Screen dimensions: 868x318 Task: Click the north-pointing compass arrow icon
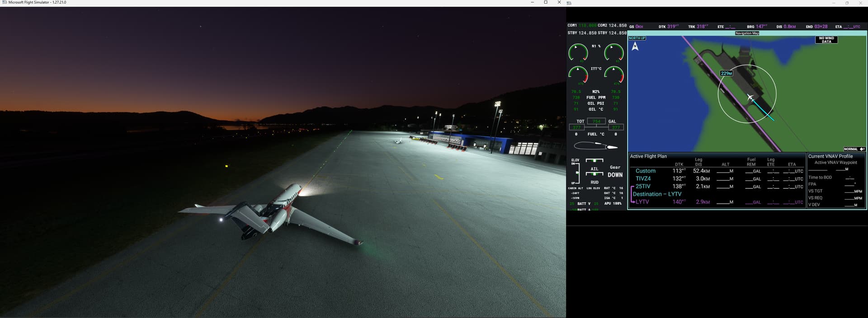click(x=635, y=46)
